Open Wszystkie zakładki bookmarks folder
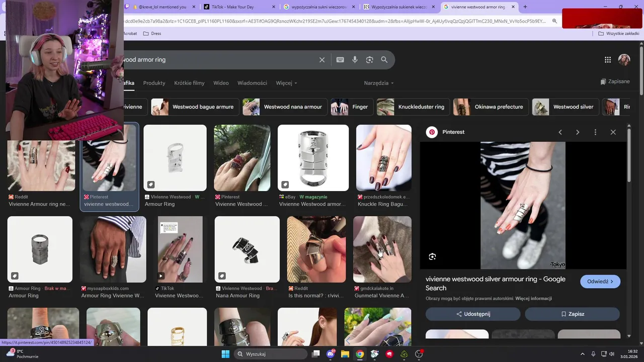 (618, 34)
